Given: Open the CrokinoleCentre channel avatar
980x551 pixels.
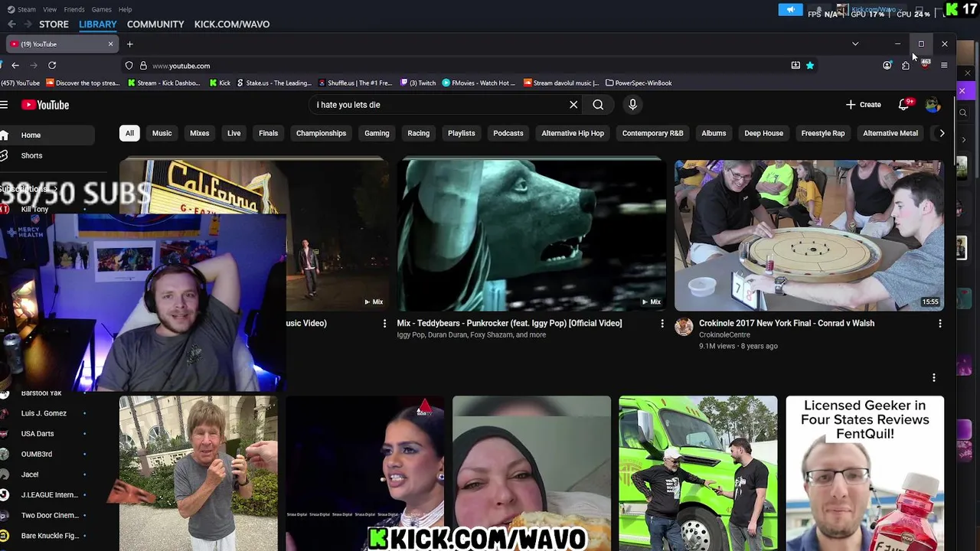Looking at the screenshot, I should point(684,328).
